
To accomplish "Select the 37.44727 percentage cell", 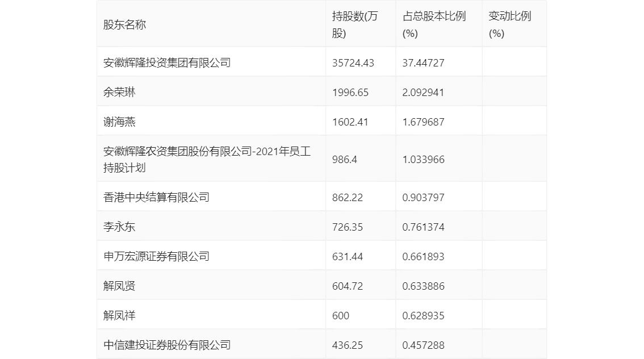I will point(423,63).
